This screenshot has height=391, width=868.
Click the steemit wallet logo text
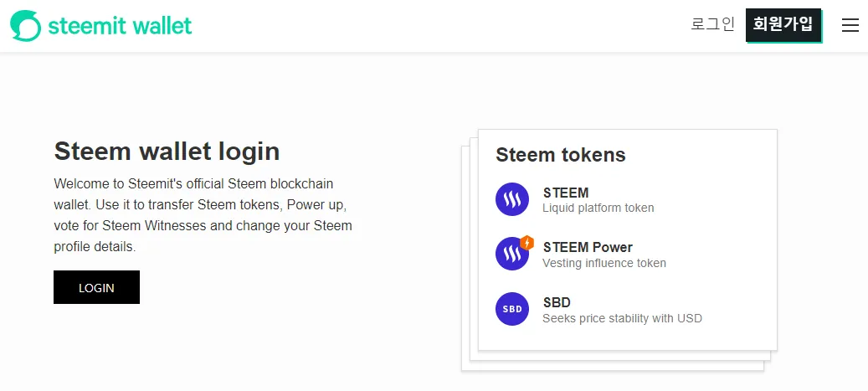point(121,25)
